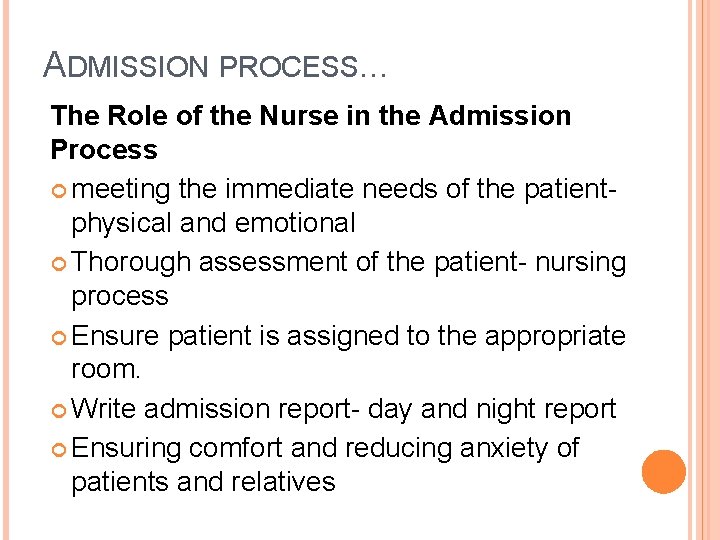Click the text 'day and night report'
Viewport: 720px width, 540px height.
point(492,410)
